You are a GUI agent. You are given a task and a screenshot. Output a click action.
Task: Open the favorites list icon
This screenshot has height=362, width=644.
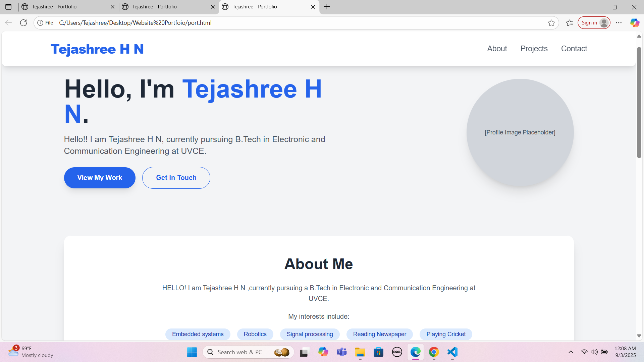[x=570, y=23]
